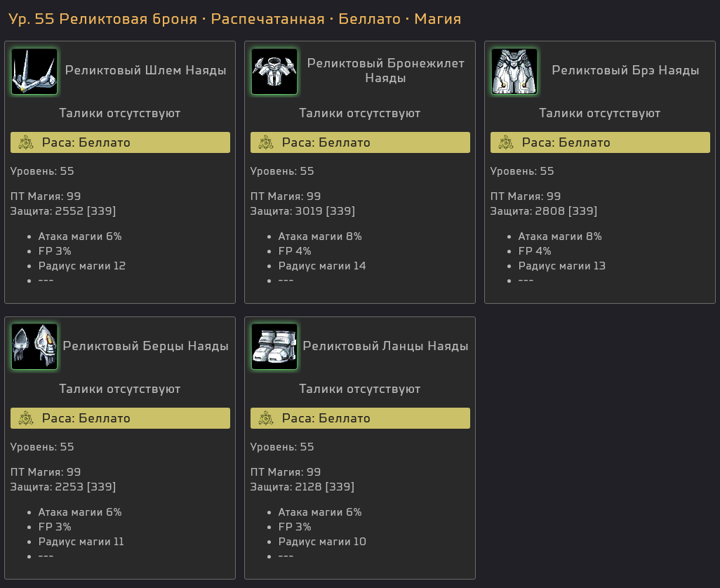Click 'Защита: 2128 [339]' value

click(x=302, y=486)
